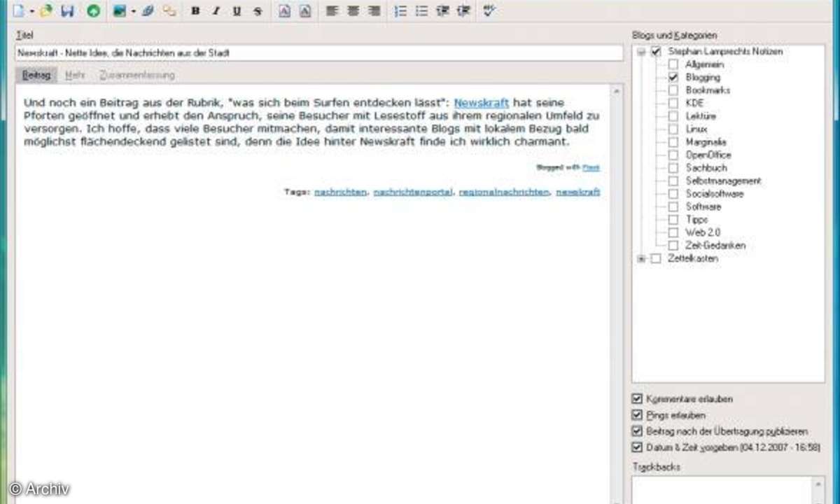The height and width of the screenshot is (504, 840).
Task: Click into the Trackbacks text box
Action: 722,489
